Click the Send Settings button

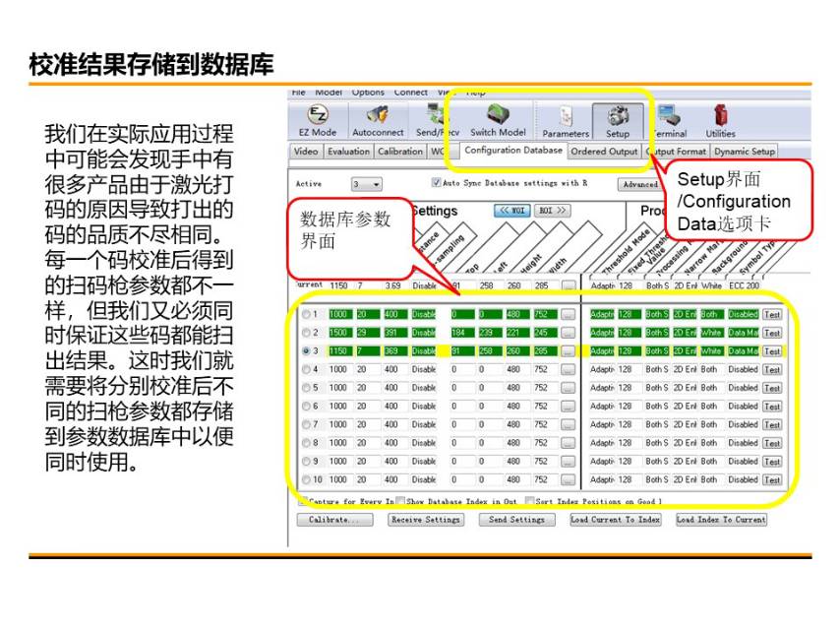[x=517, y=520]
